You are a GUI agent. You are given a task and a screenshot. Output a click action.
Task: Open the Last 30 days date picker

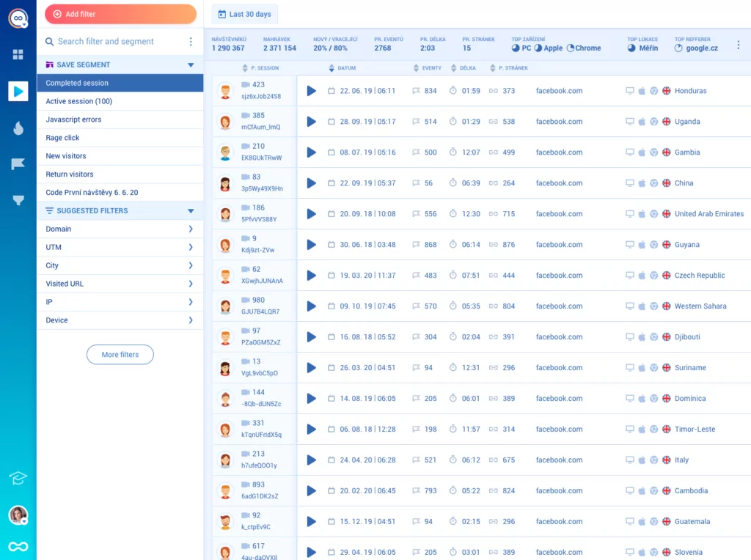pyautogui.click(x=244, y=14)
